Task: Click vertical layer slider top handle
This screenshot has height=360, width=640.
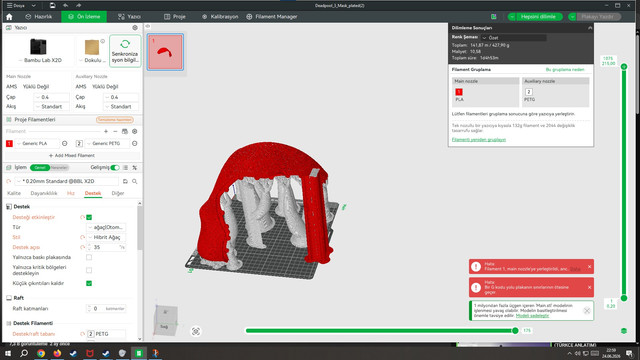Action: (x=624, y=67)
